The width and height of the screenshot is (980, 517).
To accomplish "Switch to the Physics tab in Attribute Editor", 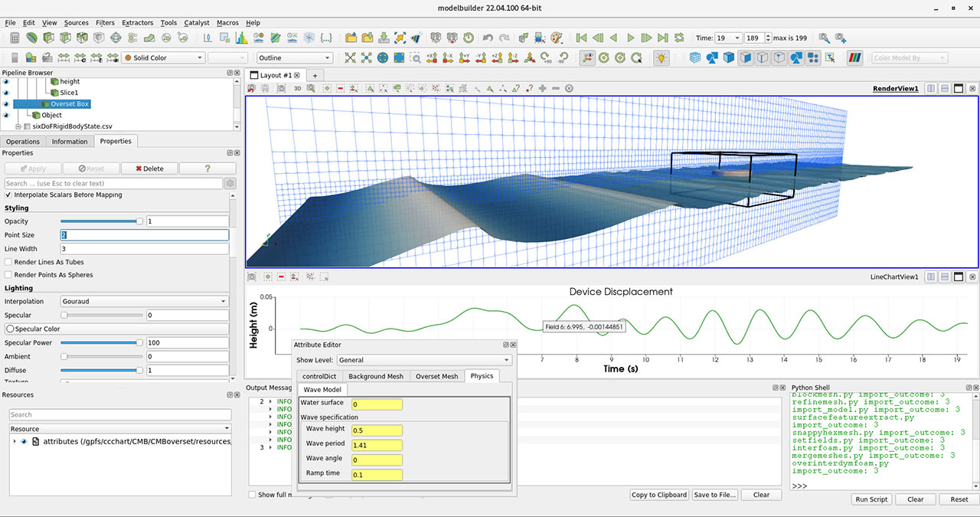I will [483, 376].
